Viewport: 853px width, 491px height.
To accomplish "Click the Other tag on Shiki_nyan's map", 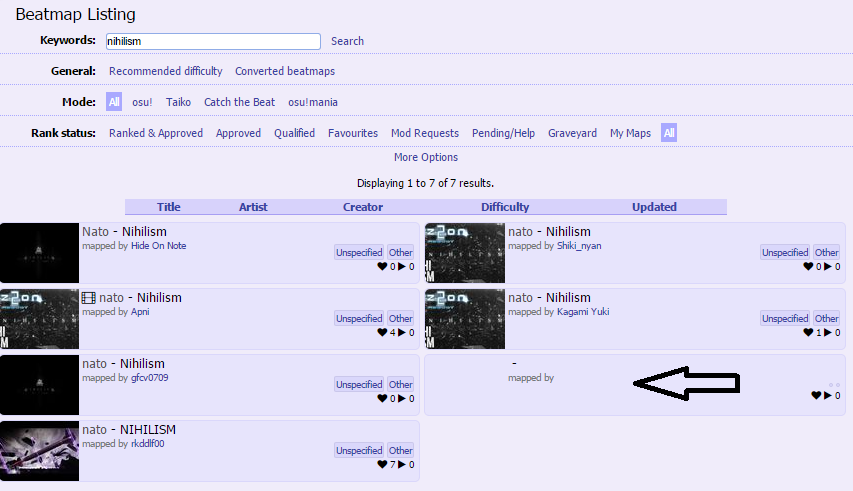I will pos(826,252).
